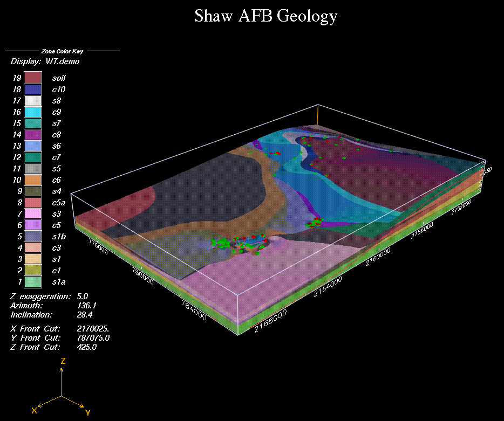Click the Y Front Cut value 787075.0
The height and width of the screenshot is (421, 504).
(93, 338)
